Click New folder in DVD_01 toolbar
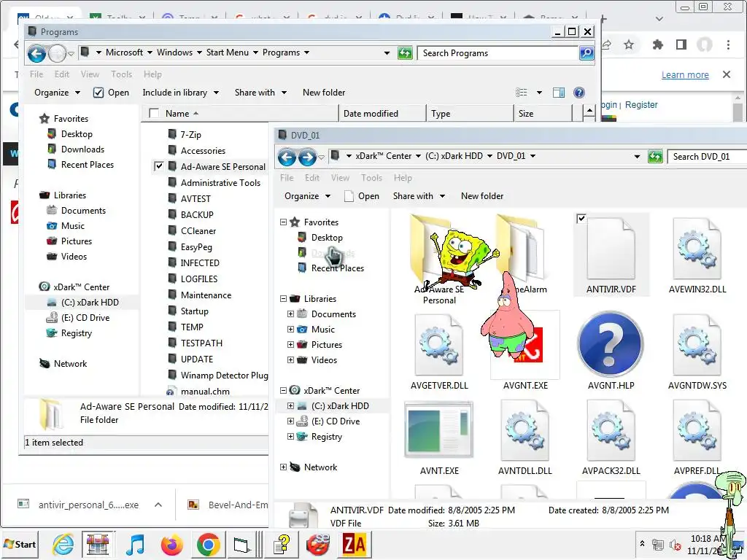The image size is (747, 560). coord(482,196)
